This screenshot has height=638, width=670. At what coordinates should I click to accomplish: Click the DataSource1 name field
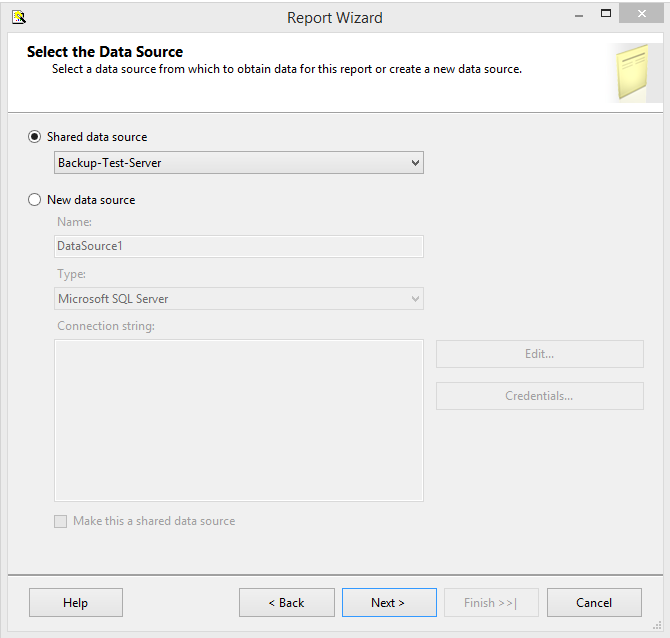coord(238,246)
